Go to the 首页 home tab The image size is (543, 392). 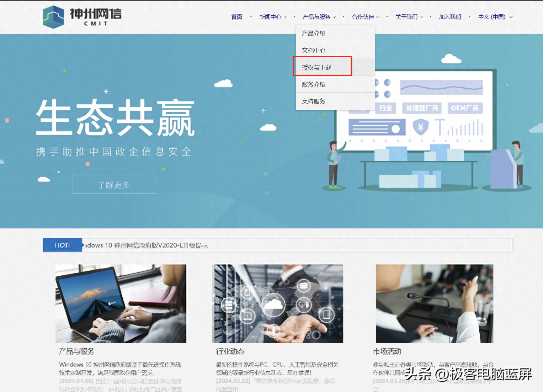[237, 17]
